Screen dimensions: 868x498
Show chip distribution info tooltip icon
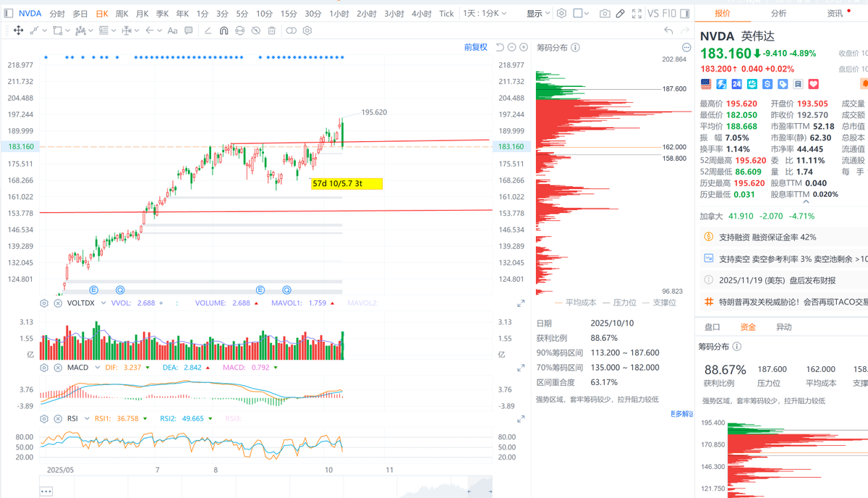click(575, 47)
